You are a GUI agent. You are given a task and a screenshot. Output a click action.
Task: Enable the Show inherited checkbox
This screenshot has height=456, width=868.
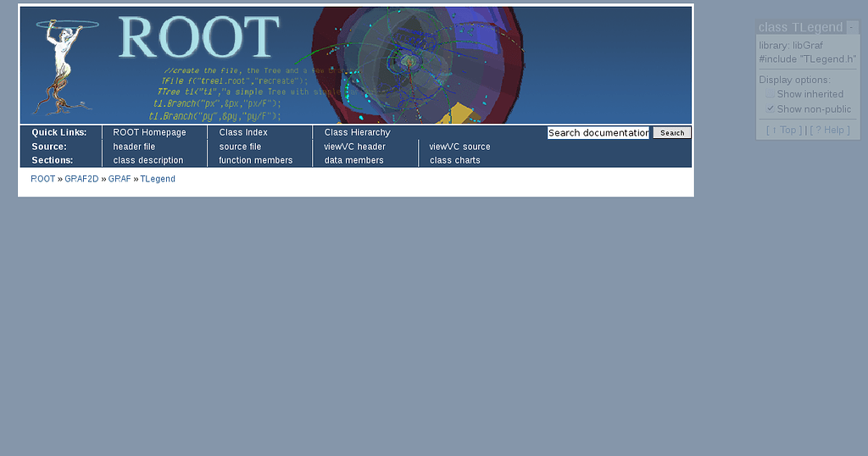pyautogui.click(x=770, y=93)
